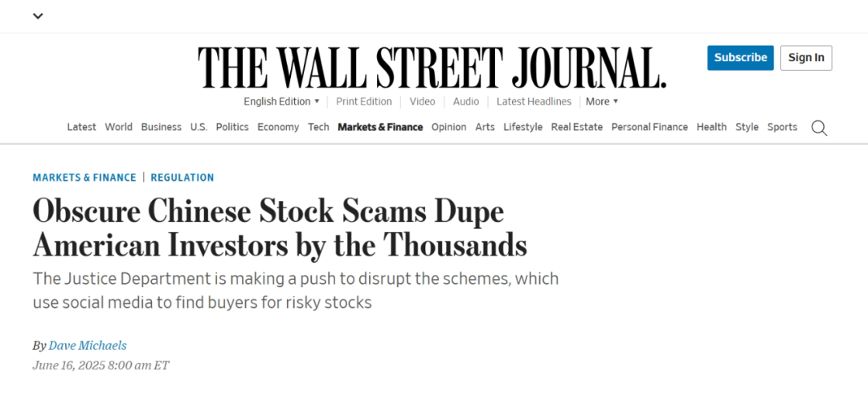Viewport: 868px width, 393px height.
Task: Click the chevron arrow at top left
Action: click(38, 16)
